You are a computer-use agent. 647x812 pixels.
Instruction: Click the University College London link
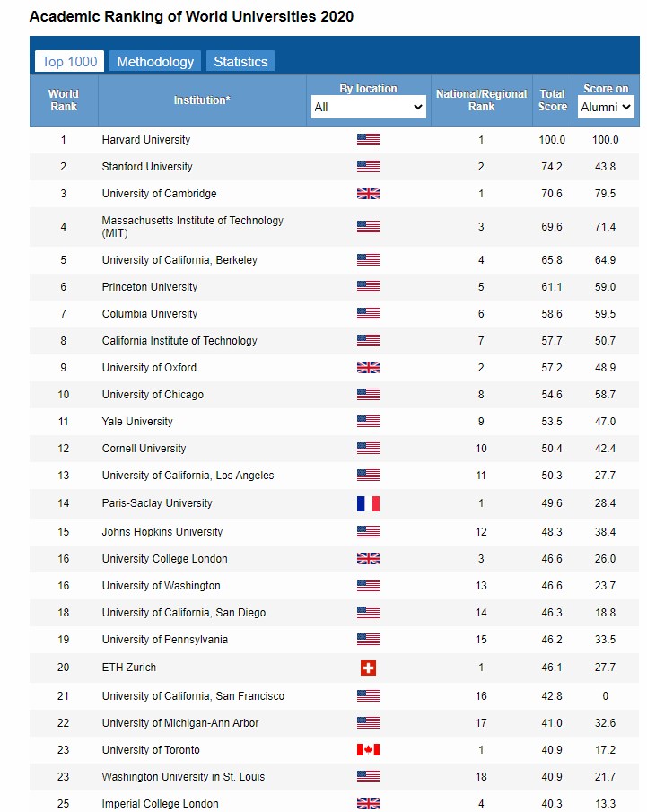click(165, 559)
